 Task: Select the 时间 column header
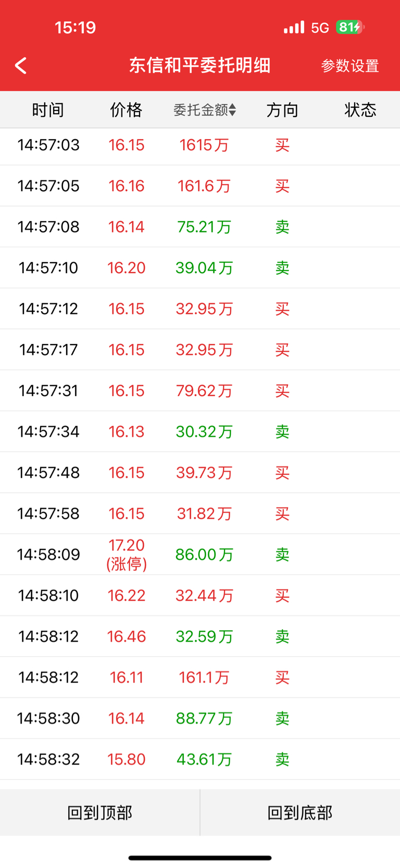(48, 109)
